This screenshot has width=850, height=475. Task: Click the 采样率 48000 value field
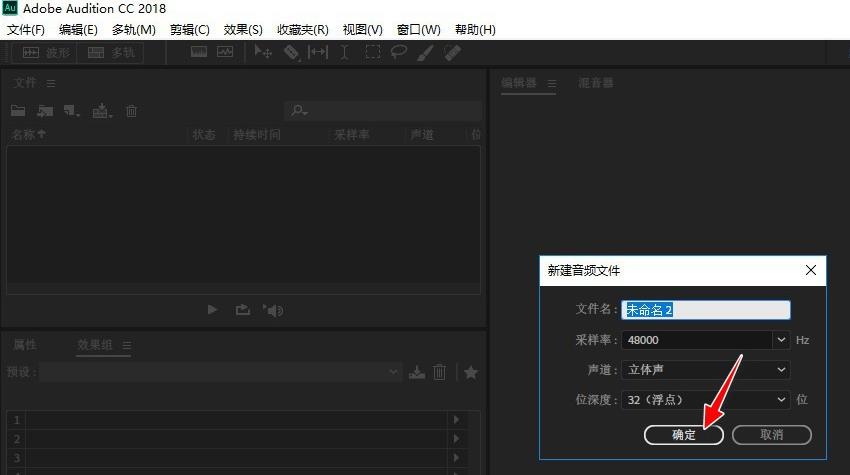pos(697,340)
